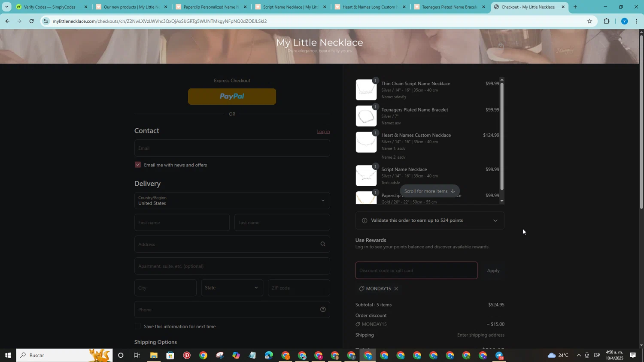This screenshot has height=362, width=644.
Task: Click the Phone help question icon
Action: click(323, 310)
